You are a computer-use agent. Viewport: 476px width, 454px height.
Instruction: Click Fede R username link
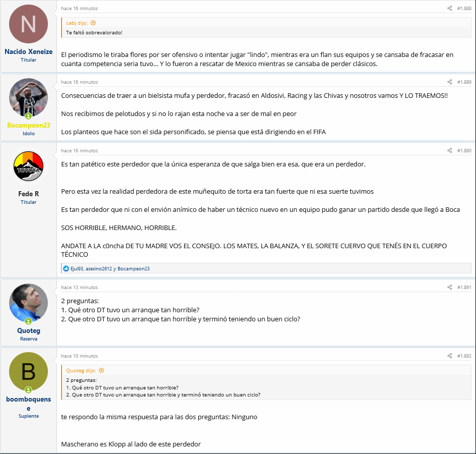[29, 194]
